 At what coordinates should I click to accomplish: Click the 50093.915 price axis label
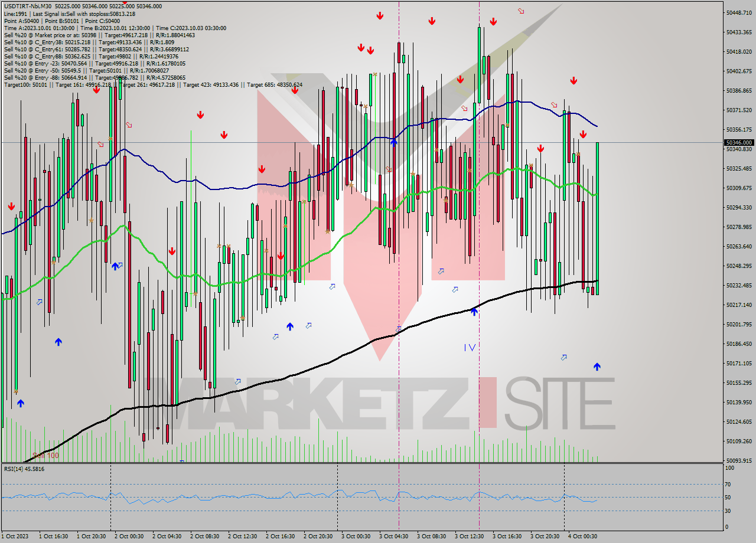pyautogui.click(x=738, y=460)
